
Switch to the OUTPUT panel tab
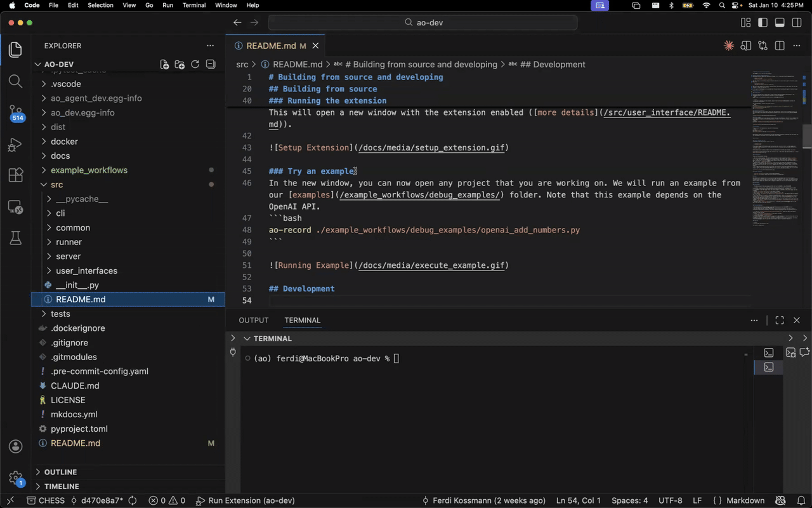point(253,320)
